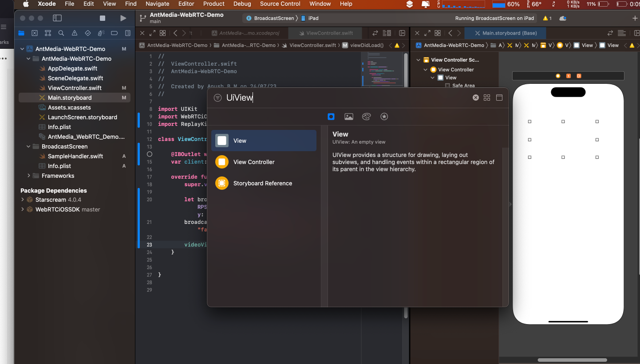
Task: Select the View object in library
Action: click(x=264, y=141)
